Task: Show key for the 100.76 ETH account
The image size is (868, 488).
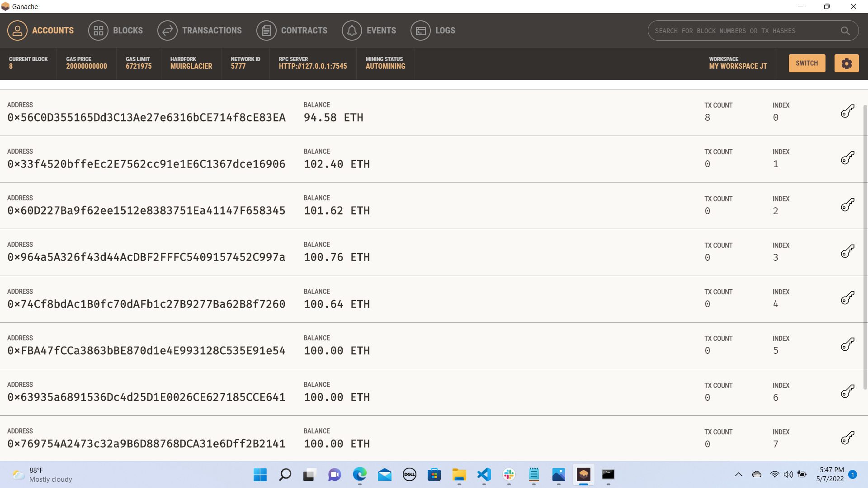Action: (x=848, y=251)
